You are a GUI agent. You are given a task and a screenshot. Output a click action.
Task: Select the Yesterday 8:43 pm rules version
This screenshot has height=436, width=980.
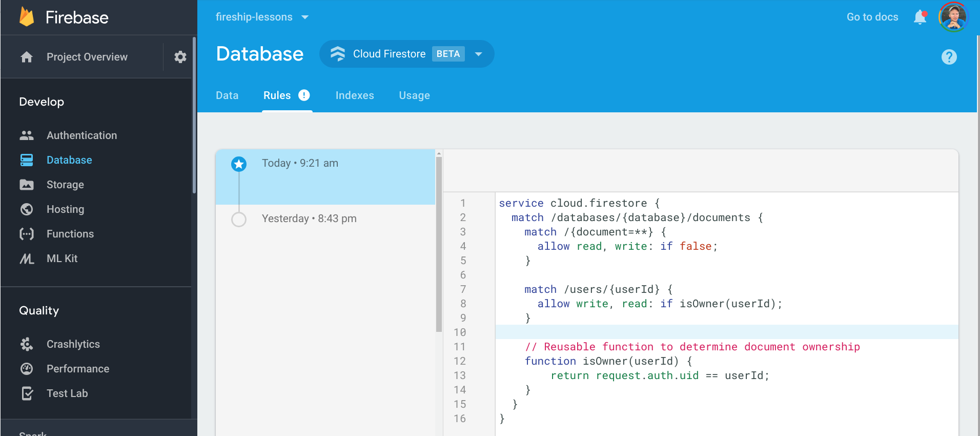coord(309,219)
